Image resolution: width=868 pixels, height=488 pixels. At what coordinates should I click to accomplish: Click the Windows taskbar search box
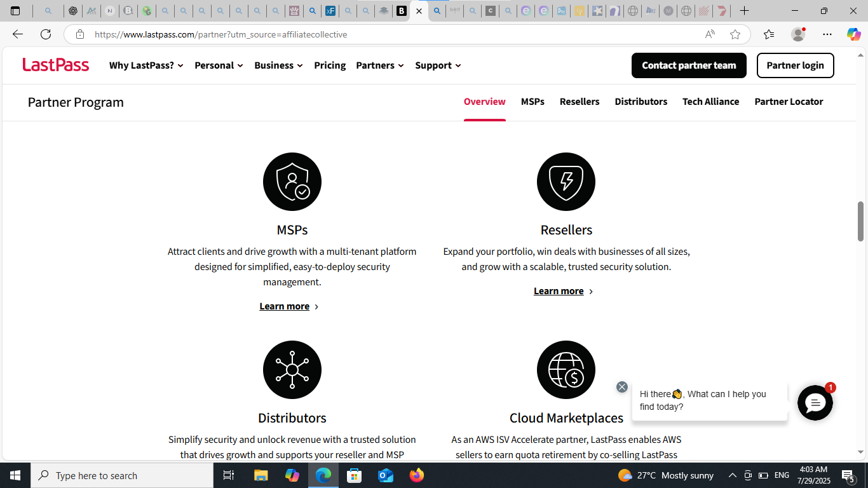122,475
